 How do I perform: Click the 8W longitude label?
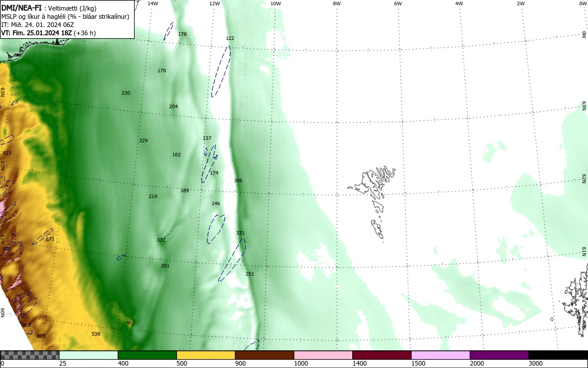(x=337, y=4)
